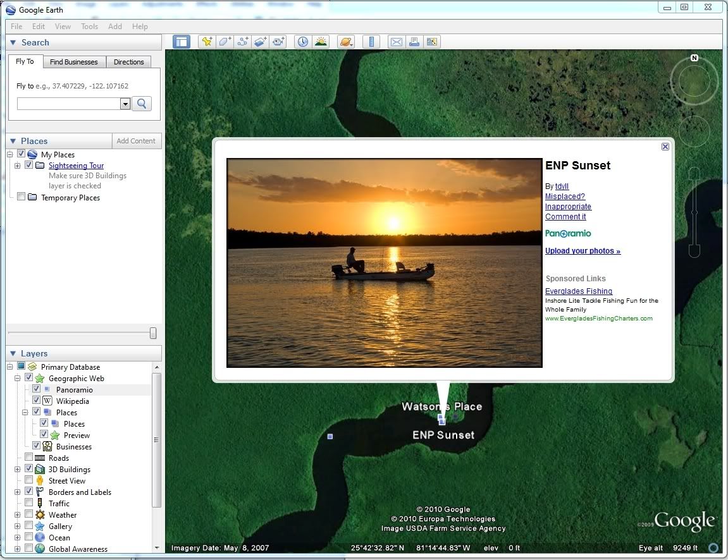This screenshot has height=560, width=728.
Task: Add an image overlay from the toolbar
Action: point(260,42)
